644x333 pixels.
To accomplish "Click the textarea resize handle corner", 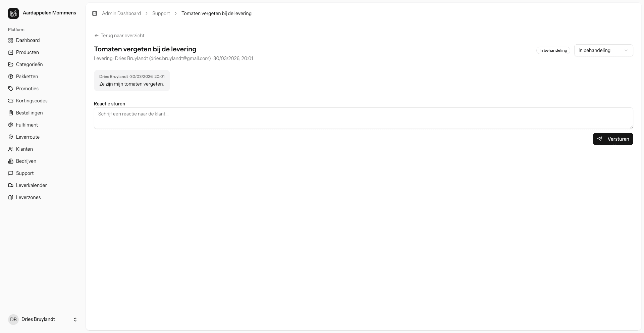I will tap(631, 127).
